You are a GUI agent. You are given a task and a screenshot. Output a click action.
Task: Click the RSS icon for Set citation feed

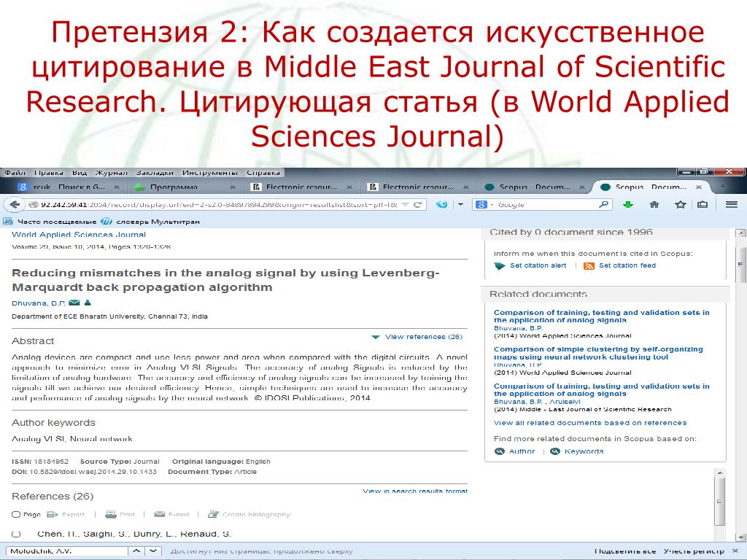pos(589,265)
